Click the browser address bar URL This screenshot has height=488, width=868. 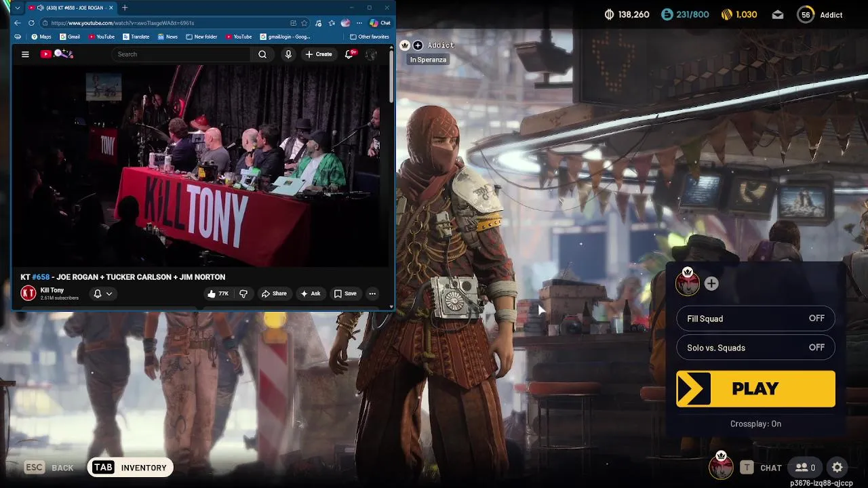122,23
